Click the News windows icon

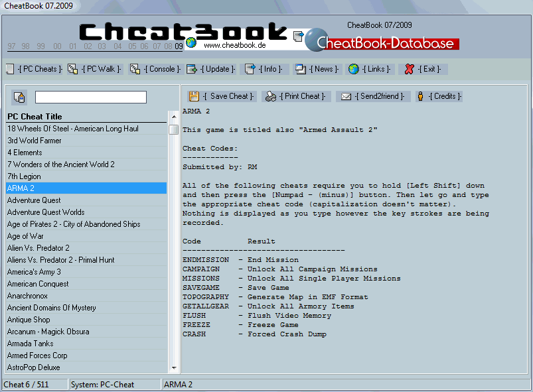(301, 69)
